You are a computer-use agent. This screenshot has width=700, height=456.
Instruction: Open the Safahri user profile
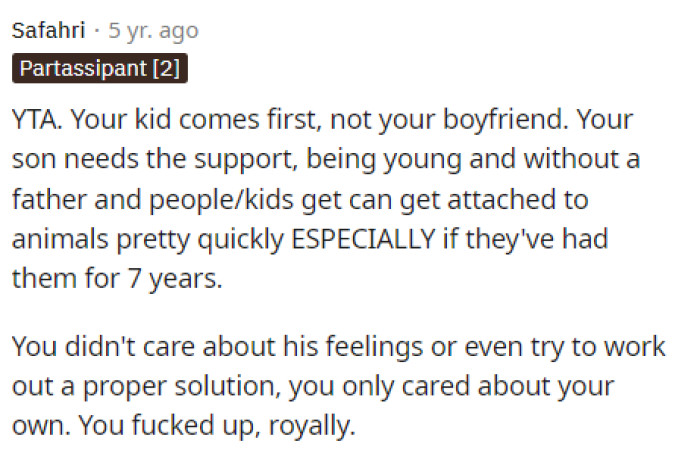(46, 31)
